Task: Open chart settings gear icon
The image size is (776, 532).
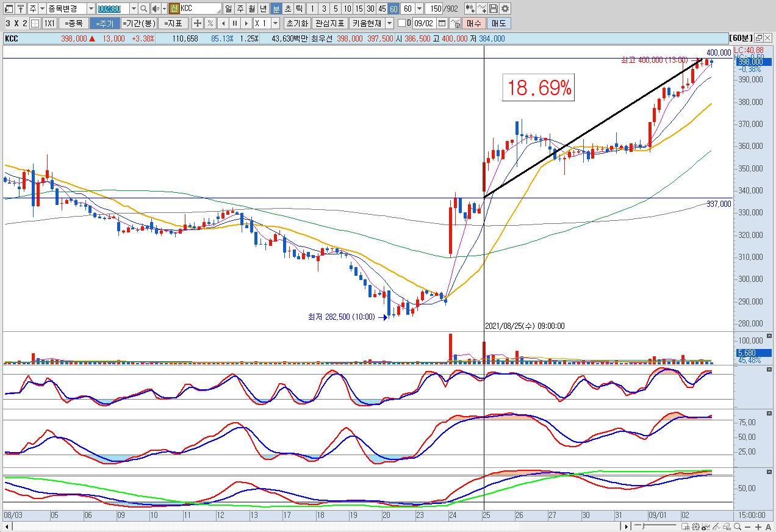Action: tap(505, 9)
